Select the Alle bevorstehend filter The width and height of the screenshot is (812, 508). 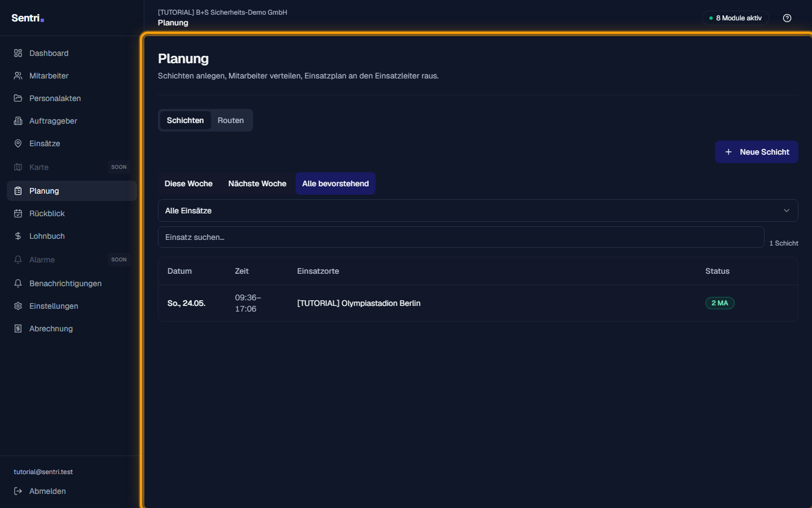click(336, 183)
